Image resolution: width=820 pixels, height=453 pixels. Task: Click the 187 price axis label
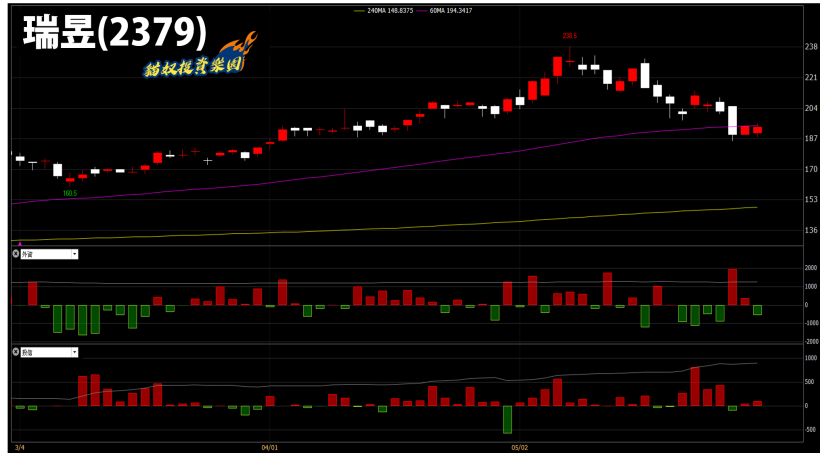[x=811, y=139]
